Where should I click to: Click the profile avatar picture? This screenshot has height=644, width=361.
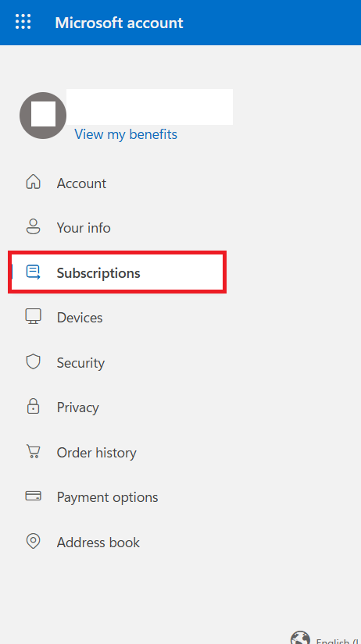pos(43,116)
